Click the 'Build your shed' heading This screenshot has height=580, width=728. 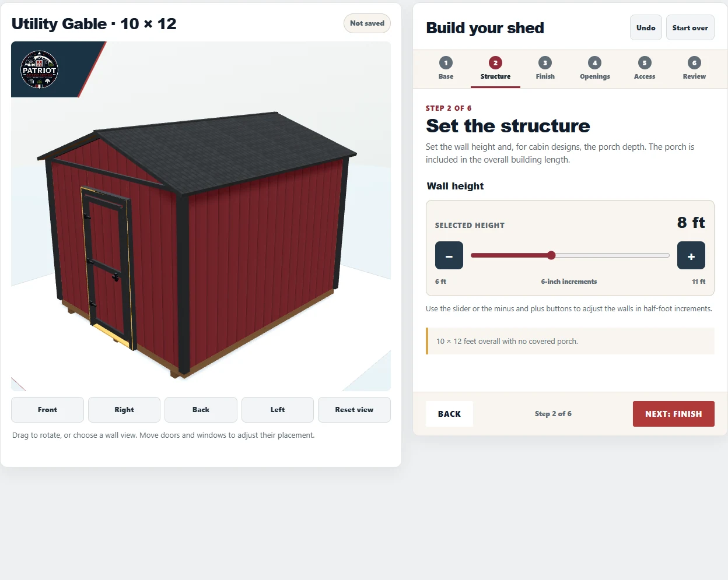point(485,28)
